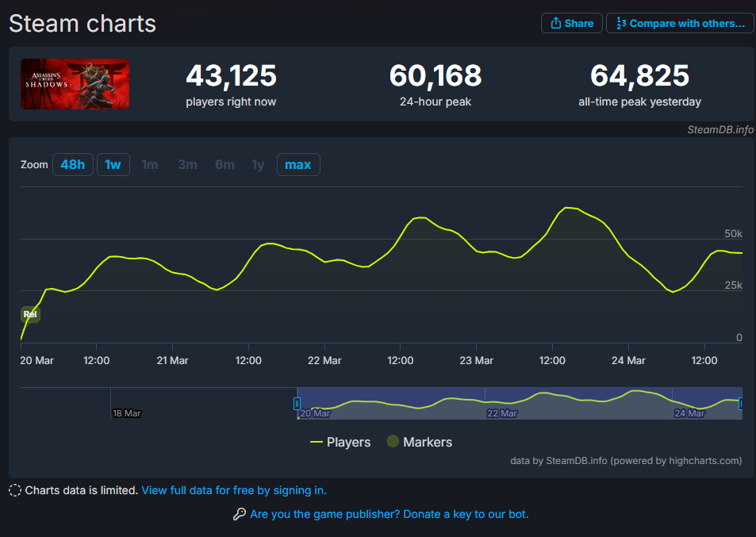Click 'all-time peak yesterday' label
Viewport: 756px width, 537px height.
pos(640,102)
